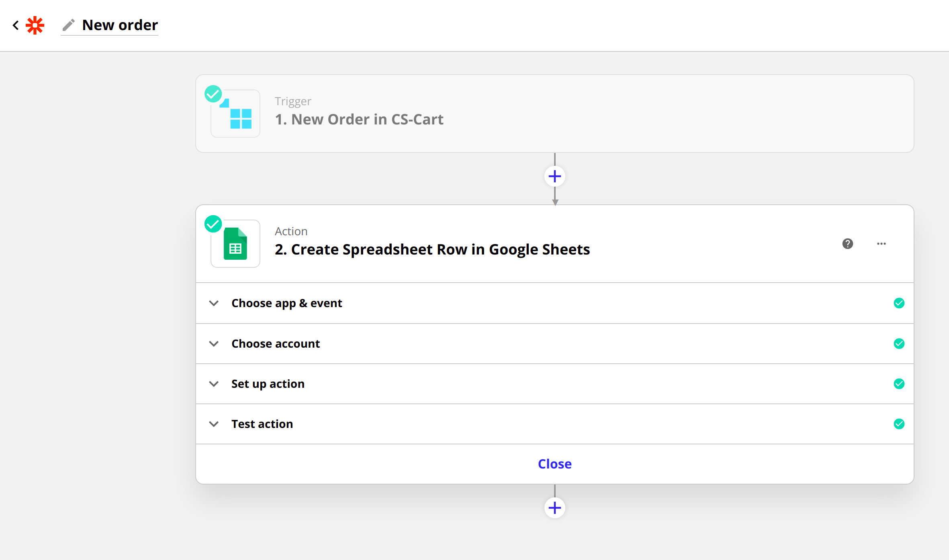
Task: Click green checkmark on trigger step
Action: pyautogui.click(x=213, y=94)
